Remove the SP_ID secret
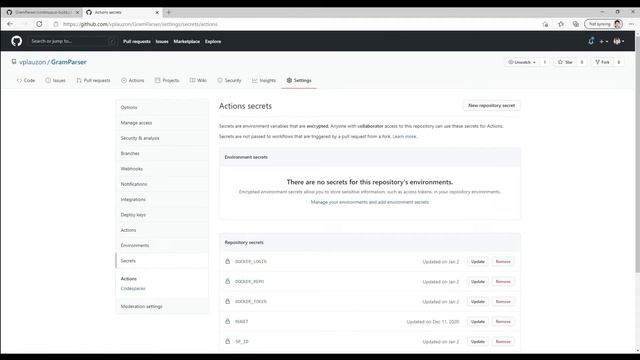640x360 pixels. tap(503, 341)
